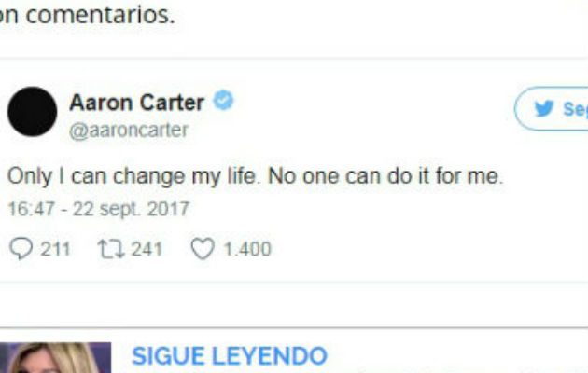Click the word 'comentarios.' in the article text
Image resolution: width=588 pixels, height=373 pixels.
coord(101,15)
